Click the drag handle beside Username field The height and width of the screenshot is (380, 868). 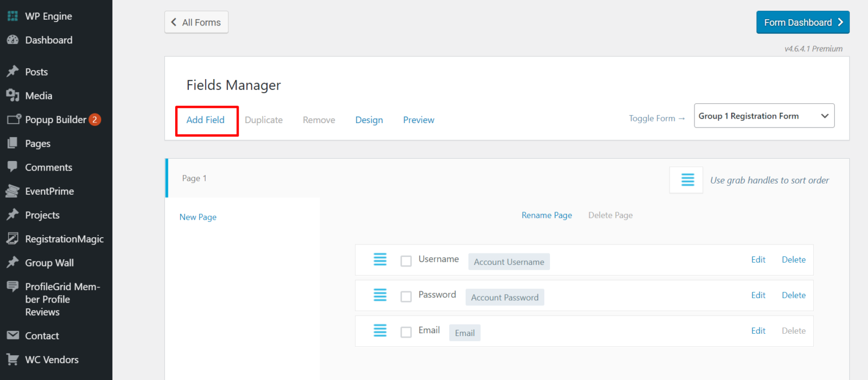(x=380, y=259)
